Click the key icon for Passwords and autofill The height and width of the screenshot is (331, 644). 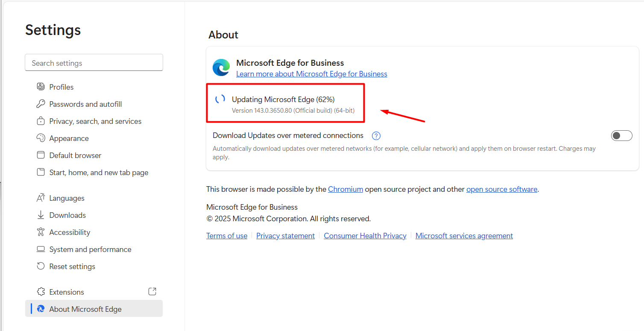point(41,104)
